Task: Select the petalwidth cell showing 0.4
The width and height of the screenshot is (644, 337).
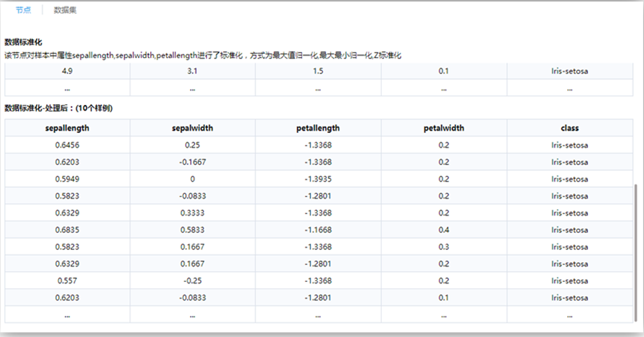Action: (x=443, y=230)
